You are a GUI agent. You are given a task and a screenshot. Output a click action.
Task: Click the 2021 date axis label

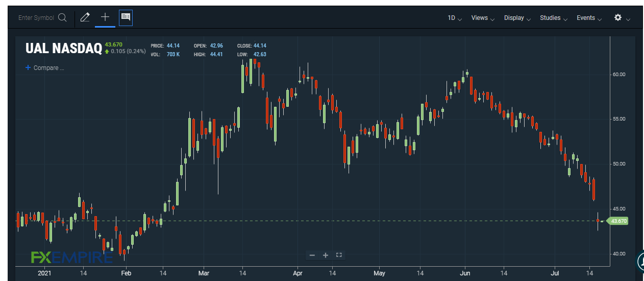(x=44, y=273)
